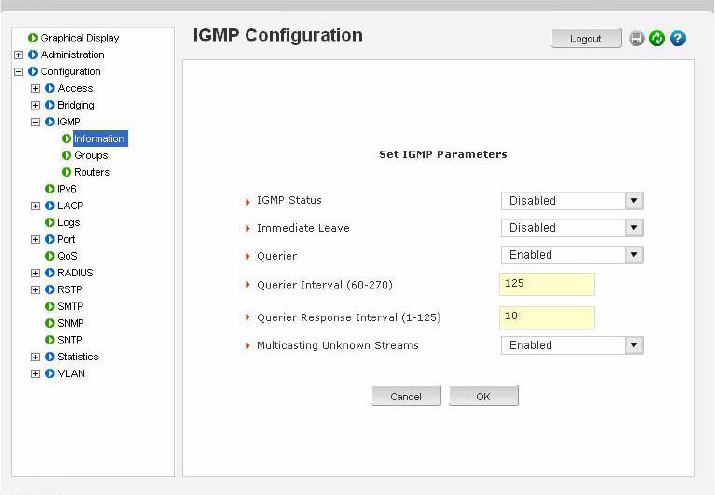The width and height of the screenshot is (715, 495).
Task: Open the Multicasting Unknown Streams dropdown
Action: (x=572, y=345)
